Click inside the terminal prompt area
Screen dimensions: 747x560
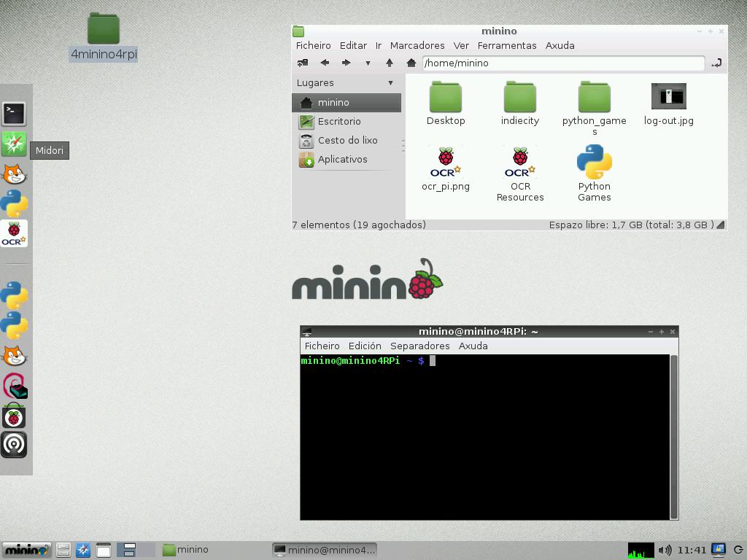[485, 437]
